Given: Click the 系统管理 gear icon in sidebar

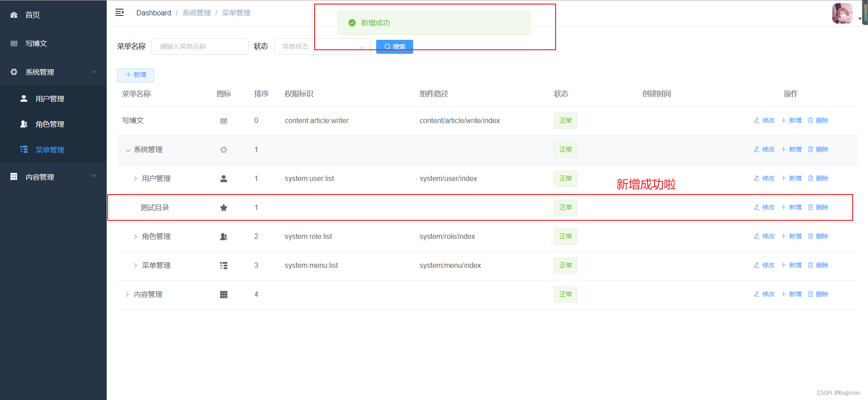Looking at the screenshot, I should 14,72.
